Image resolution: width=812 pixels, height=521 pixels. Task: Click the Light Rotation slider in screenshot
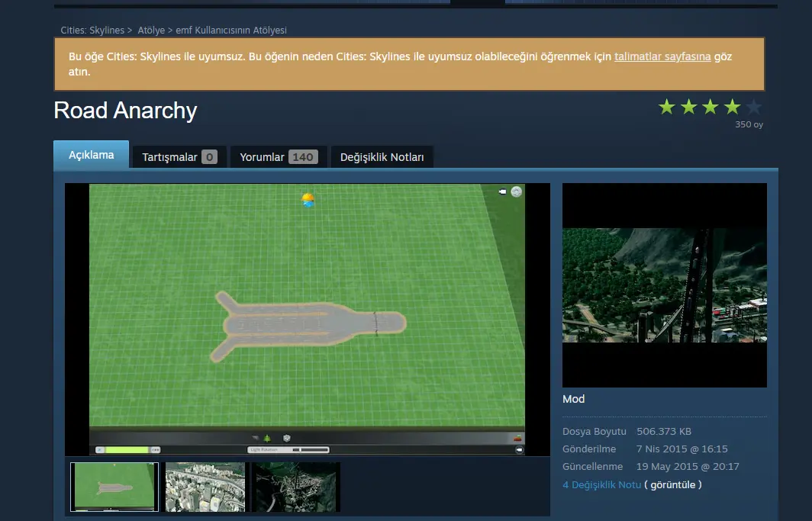pyautogui.click(x=288, y=449)
